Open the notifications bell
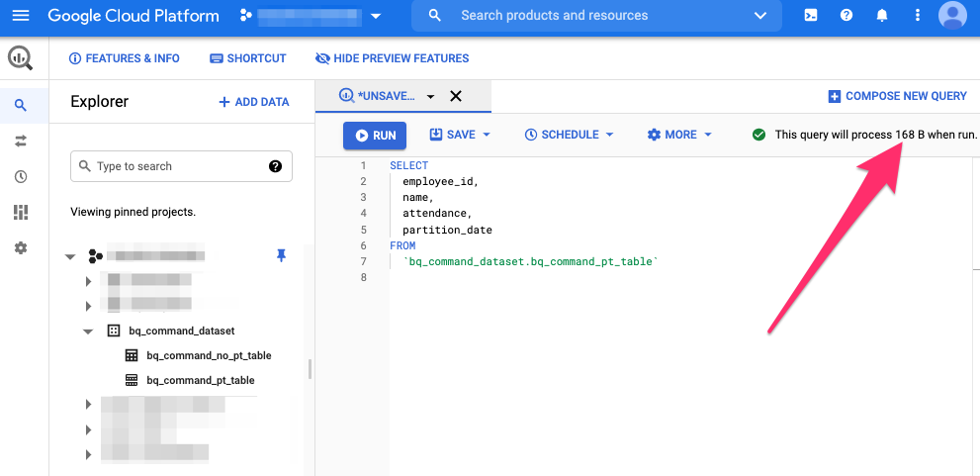The height and width of the screenshot is (476, 980). point(882,16)
